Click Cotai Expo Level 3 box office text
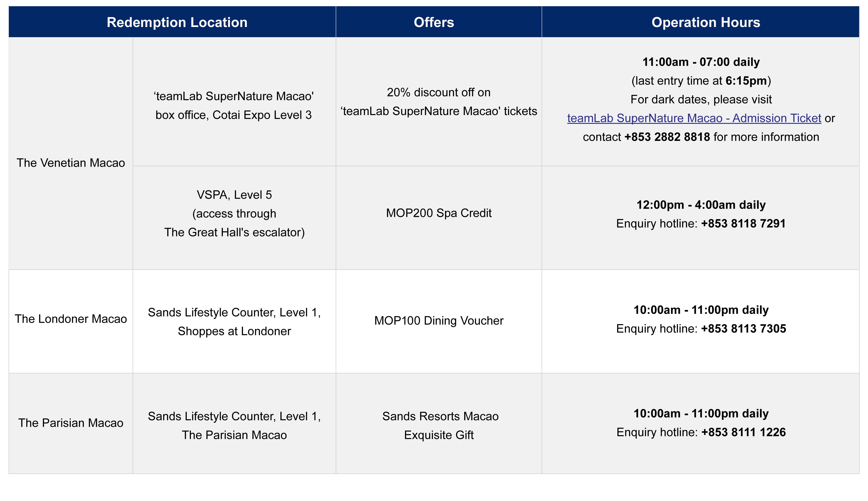Viewport: 868px width, 501px height. [x=233, y=115]
